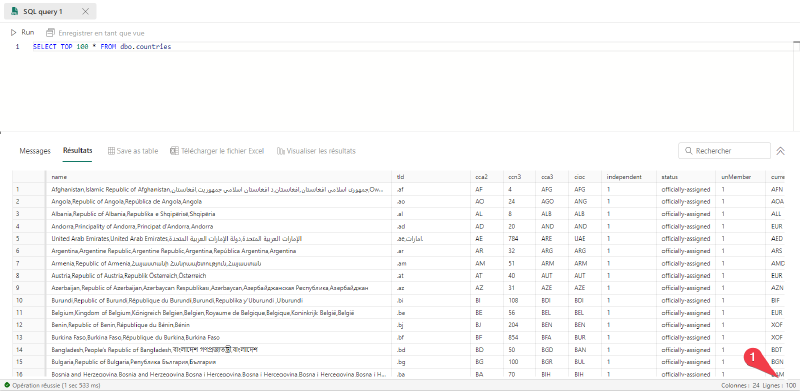Viewport: 800px width, 391px height.
Task: Select the name column header
Action: click(x=218, y=177)
